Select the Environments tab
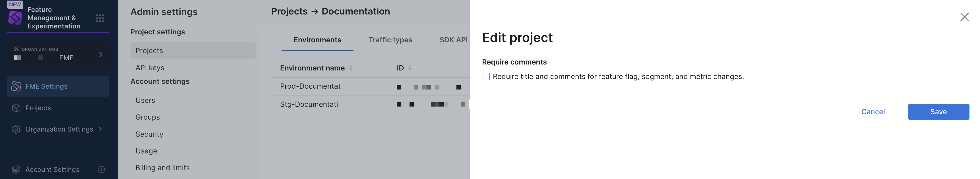The width and height of the screenshot is (980, 179). point(317,40)
